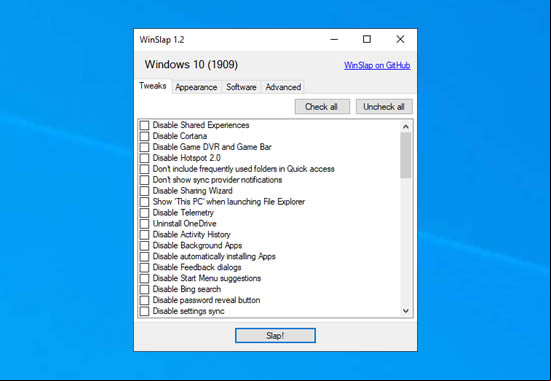The width and height of the screenshot is (551, 381).
Task: Click the scrollbar up arrow in tweaks list
Action: tap(406, 127)
